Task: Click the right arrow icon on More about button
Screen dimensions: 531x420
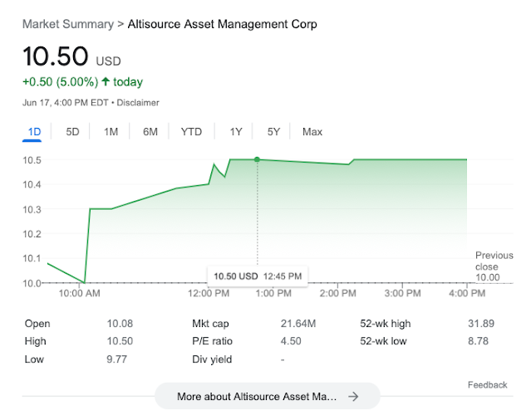Action: pyautogui.click(x=353, y=397)
